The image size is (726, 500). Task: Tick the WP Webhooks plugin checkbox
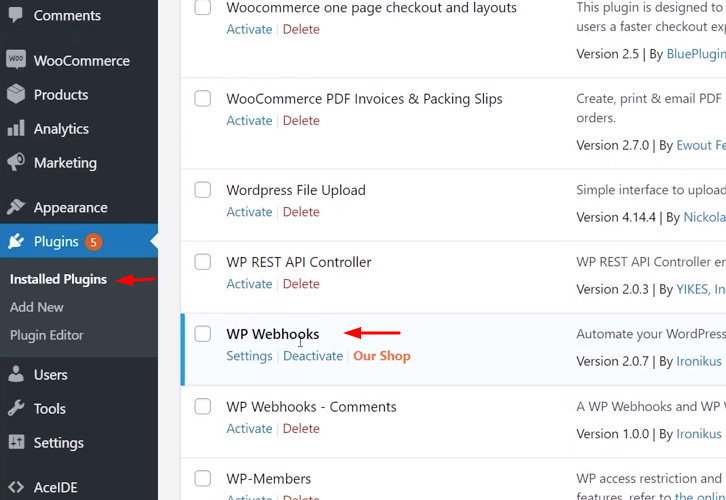pos(202,333)
